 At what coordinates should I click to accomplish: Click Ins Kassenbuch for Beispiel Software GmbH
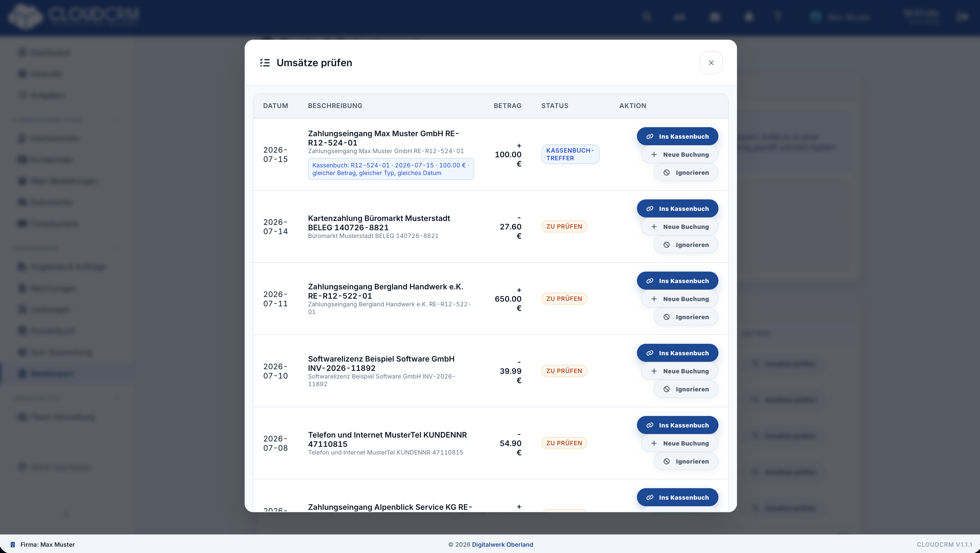point(678,353)
